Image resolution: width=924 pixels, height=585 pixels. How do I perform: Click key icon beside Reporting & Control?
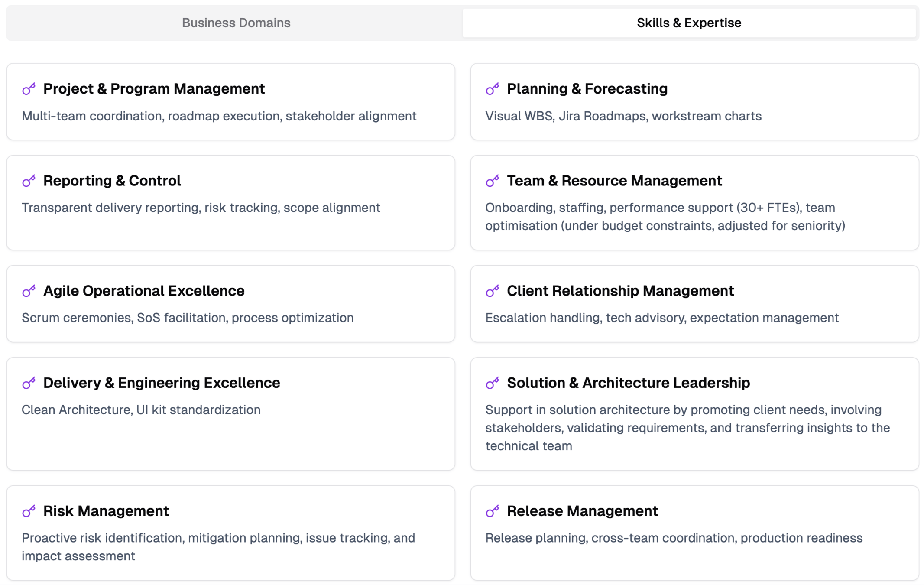pyautogui.click(x=29, y=181)
